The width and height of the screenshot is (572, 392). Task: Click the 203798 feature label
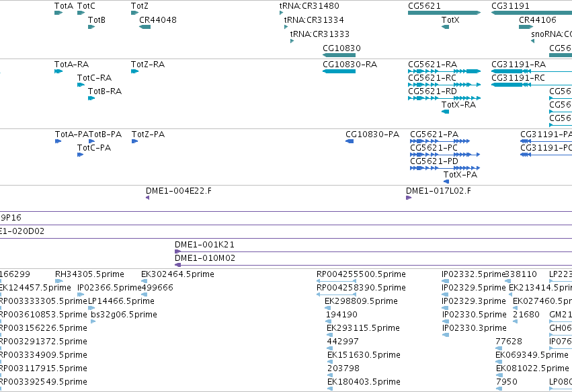point(343,368)
